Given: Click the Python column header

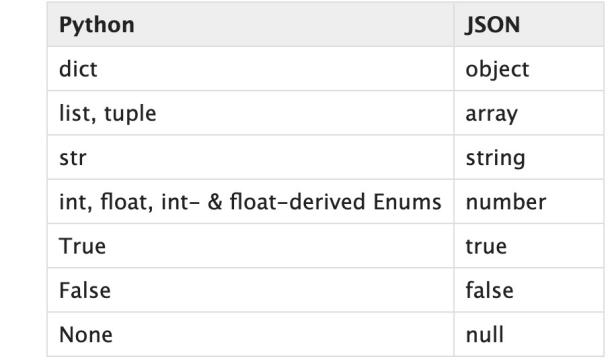Looking at the screenshot, I should click(251, 25).
